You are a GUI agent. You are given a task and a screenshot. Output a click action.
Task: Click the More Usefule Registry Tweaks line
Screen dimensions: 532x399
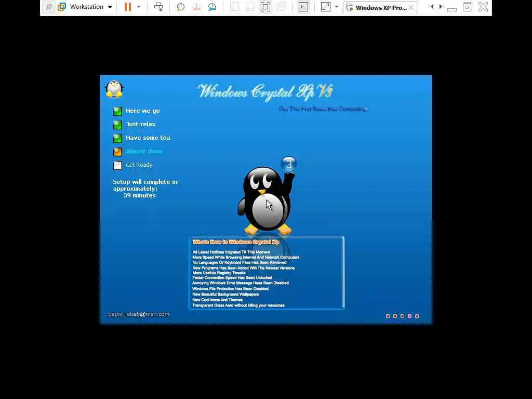pos(219,273)
